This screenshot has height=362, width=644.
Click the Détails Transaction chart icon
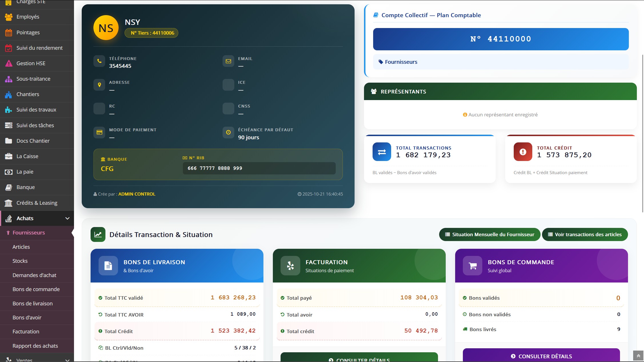98,234
